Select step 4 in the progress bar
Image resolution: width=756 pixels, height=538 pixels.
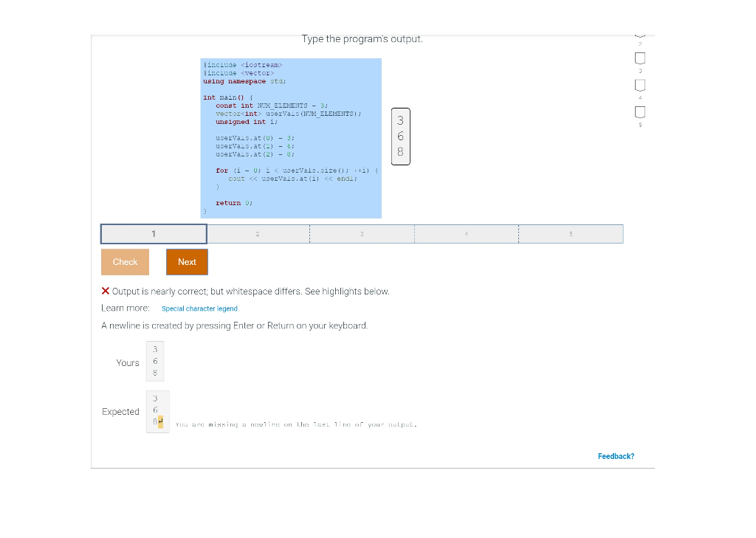(x=466, y=233)
